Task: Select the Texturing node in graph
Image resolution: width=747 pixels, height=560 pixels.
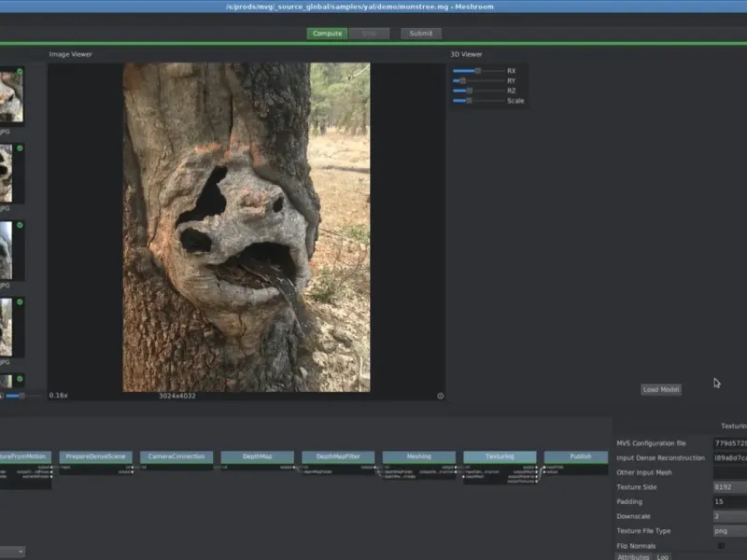Action: [500, 456]
